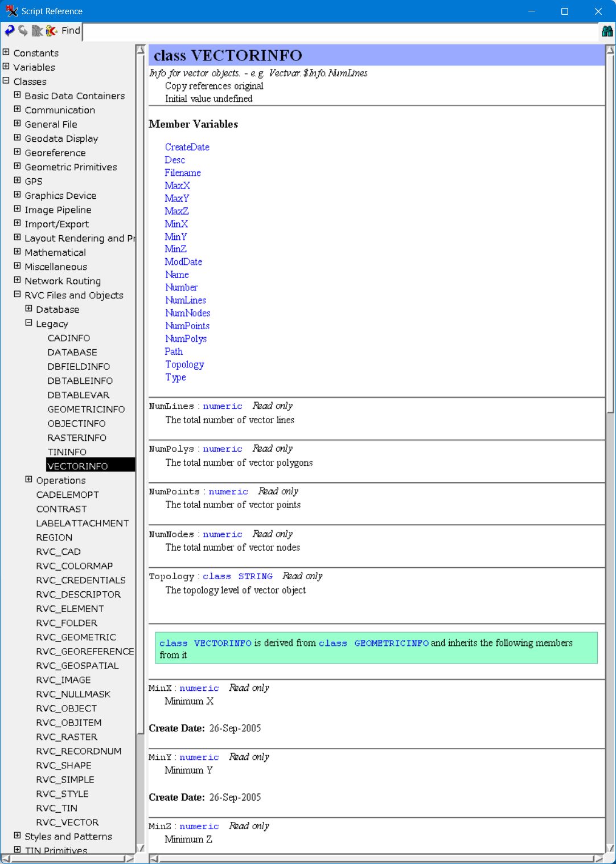The width and height of the screenshot is (616, 864).
Task: Expand the Constants tree node
Action: pos(6,52)
